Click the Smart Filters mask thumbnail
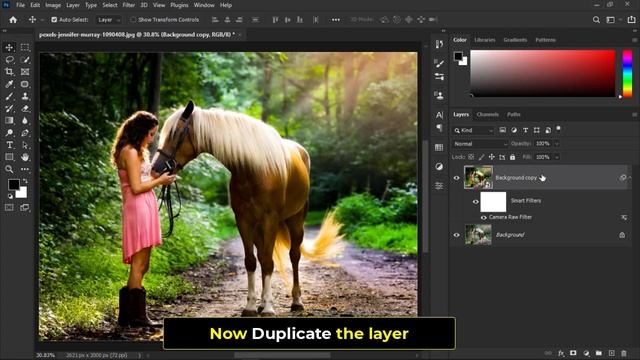This screenshot has width=640, height=360. point(493,202)
